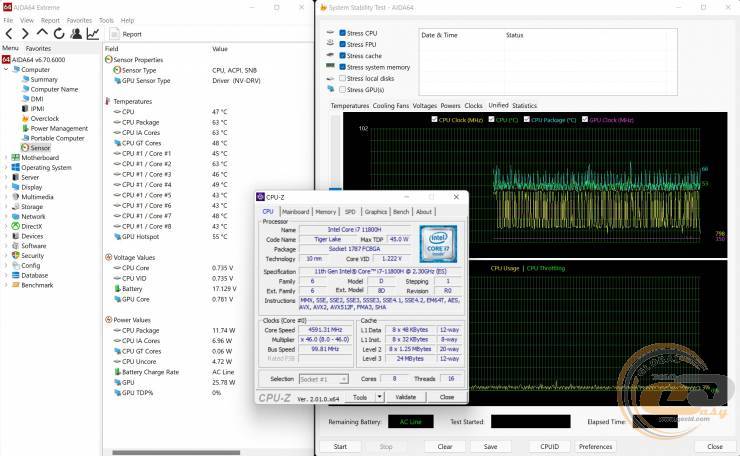The height and width of the screenshot is (456, 740).
Task: Click the Storage category icon
Action: [x=16, y=207]
